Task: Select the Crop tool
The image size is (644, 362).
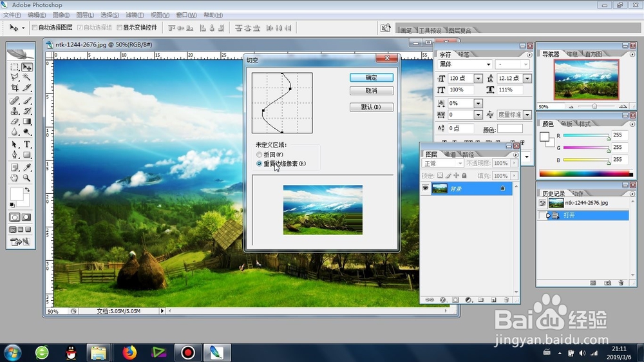Action: pyautogui.click(x=15, y=88)
